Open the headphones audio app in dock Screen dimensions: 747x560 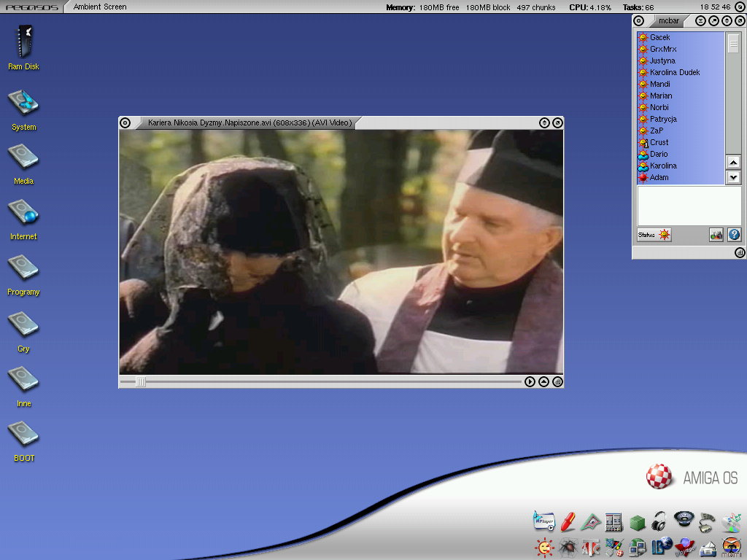point(659,521)
